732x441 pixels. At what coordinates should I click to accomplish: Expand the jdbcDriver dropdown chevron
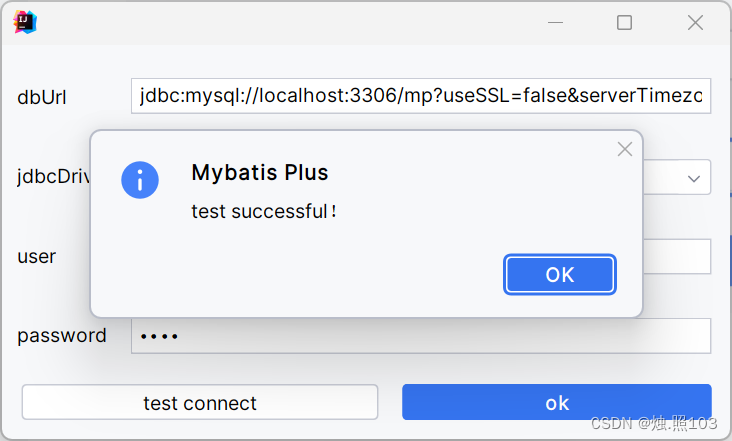[694, 178]
